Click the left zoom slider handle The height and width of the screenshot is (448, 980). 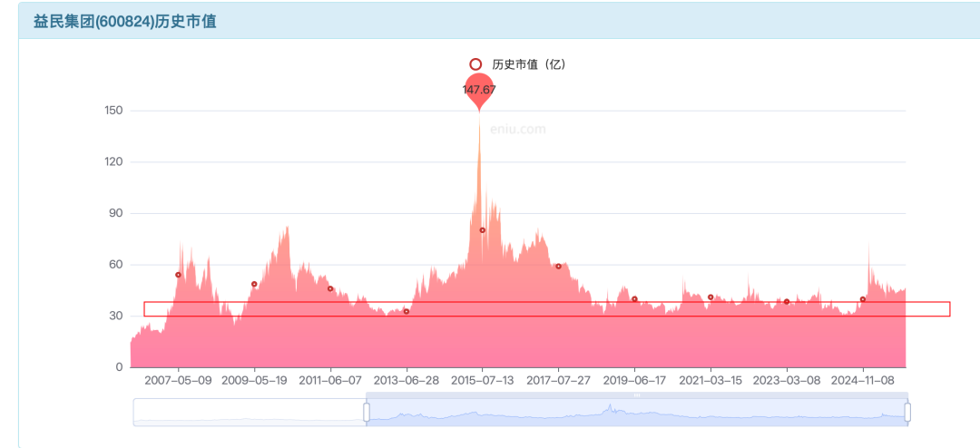coord(367,412)
